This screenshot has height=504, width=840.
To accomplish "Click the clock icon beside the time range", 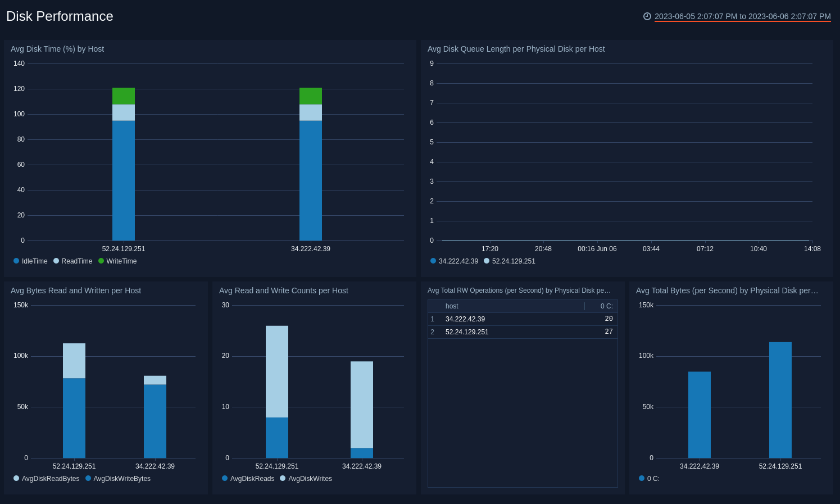I will click(x=647, y=16).
